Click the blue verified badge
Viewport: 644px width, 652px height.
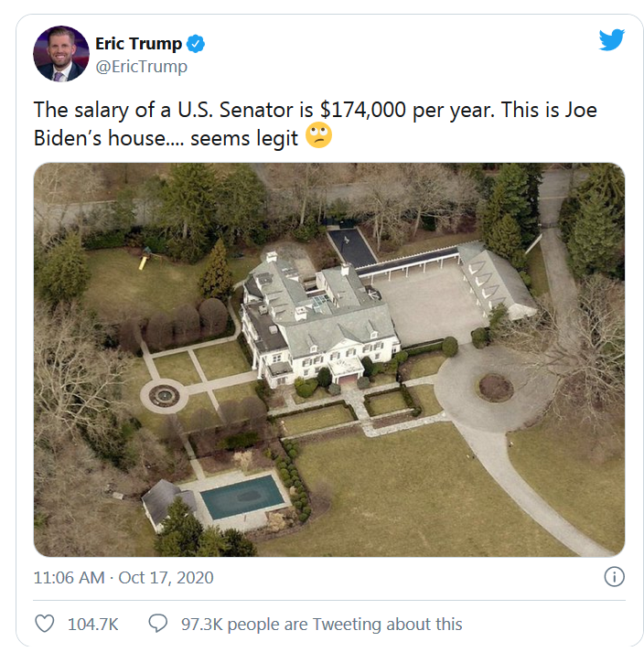click(x=196, y=44)
